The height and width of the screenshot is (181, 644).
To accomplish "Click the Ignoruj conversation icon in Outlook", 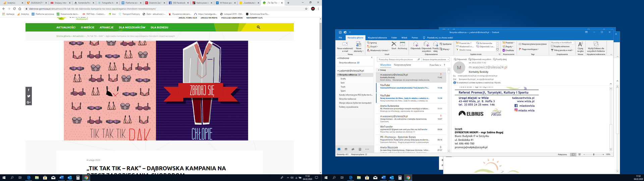I will (368, 43).
